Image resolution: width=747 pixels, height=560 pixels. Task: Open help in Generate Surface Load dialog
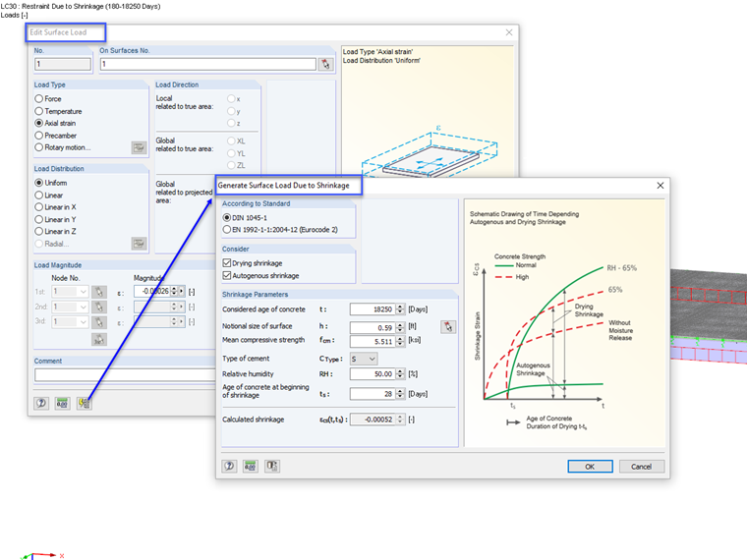pyautogui.click(x=229, y=466)
